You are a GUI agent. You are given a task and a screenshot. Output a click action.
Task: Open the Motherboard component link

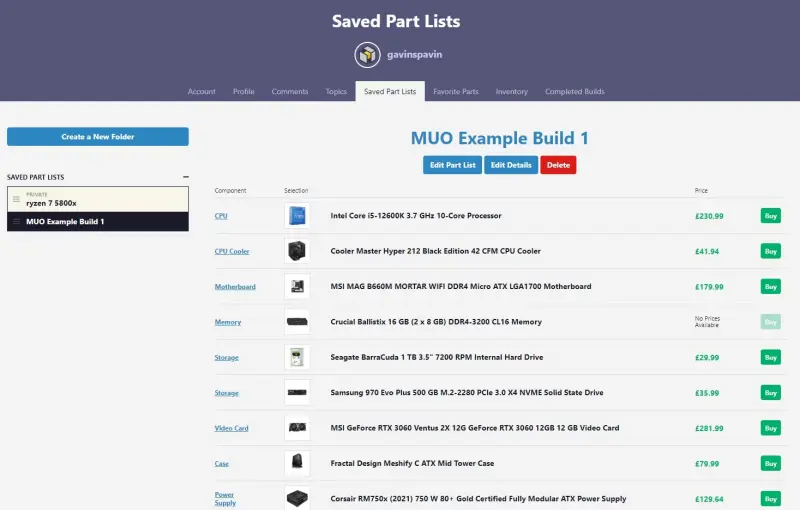(x=235, y=287)
